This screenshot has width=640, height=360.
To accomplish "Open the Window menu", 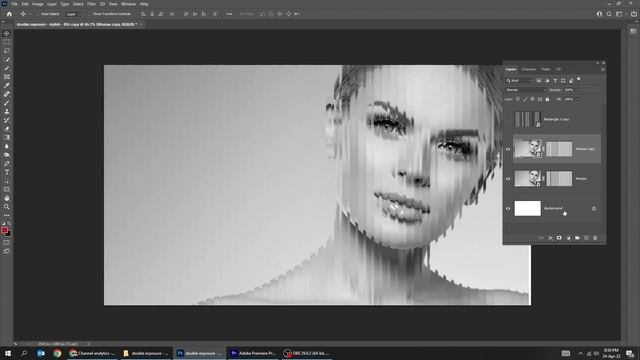I will coord(128,4).
